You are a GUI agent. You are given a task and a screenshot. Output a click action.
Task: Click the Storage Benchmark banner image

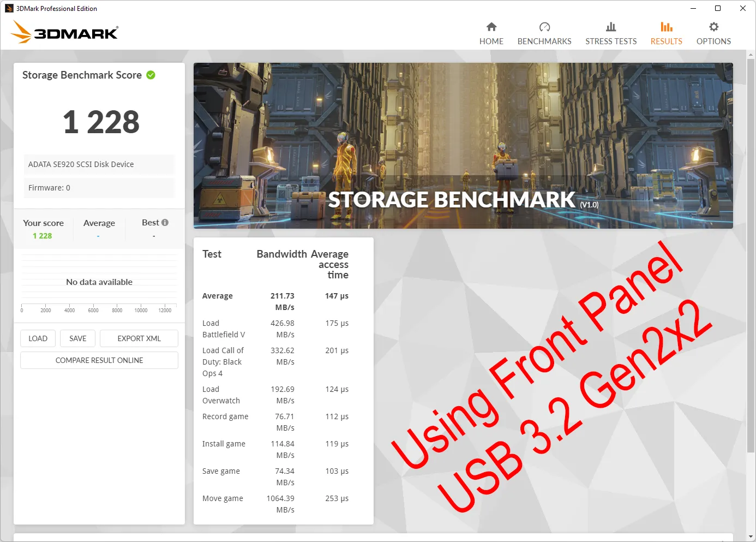[463, 146]
